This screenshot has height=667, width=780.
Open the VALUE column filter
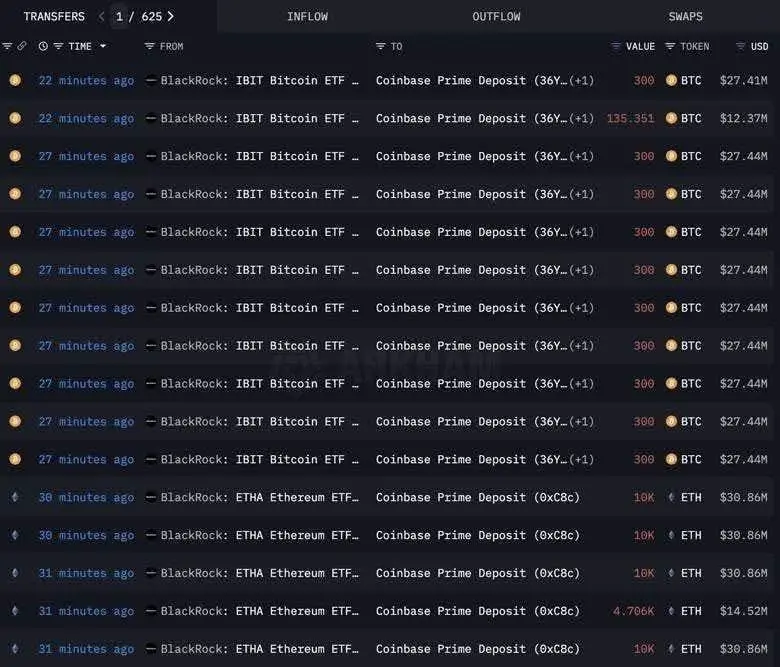(x=616, y=46)
